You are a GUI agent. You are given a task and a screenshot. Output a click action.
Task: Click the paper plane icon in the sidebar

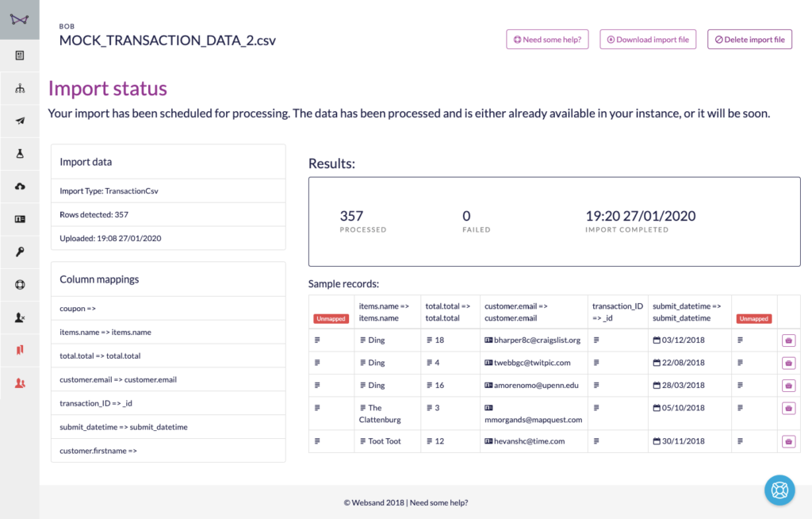coord(19,120)
